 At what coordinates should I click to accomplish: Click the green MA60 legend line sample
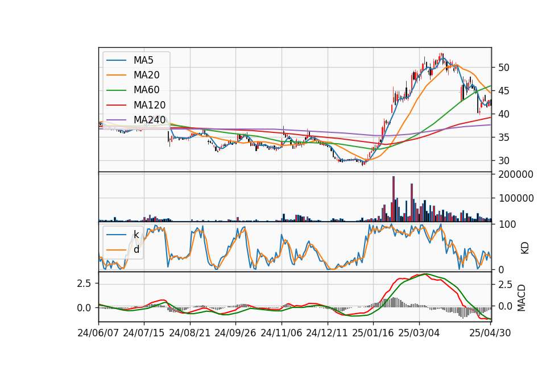[x=116, y=90]
